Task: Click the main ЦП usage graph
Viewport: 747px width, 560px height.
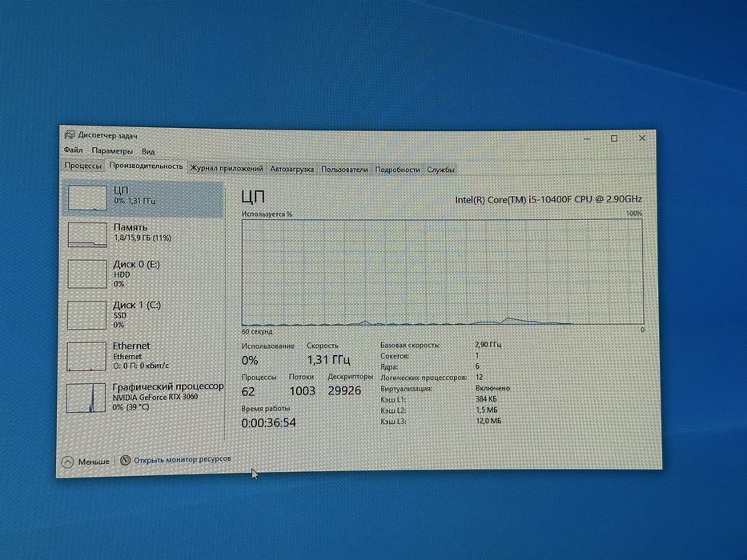Action: click(442, 272)
